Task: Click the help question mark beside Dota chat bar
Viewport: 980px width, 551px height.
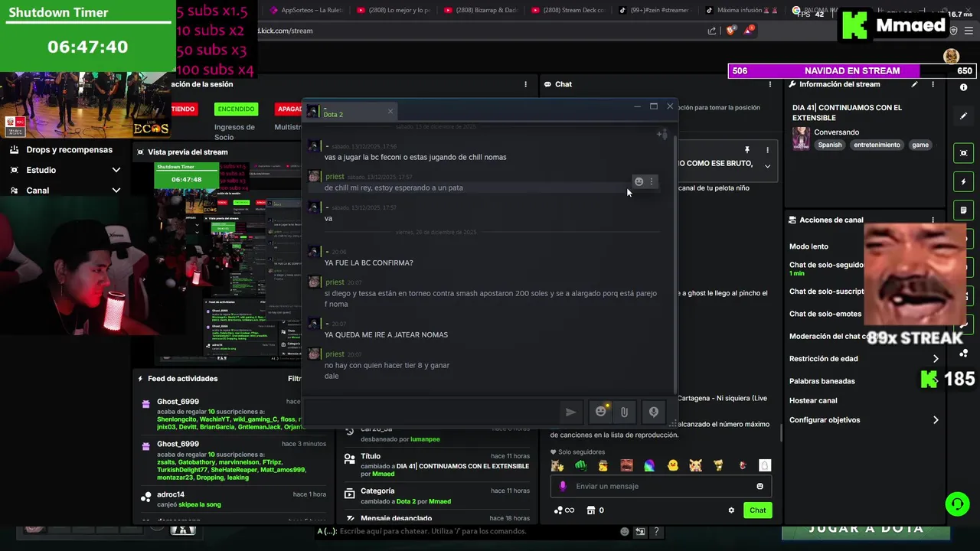Action: click(x=656, y=531)
